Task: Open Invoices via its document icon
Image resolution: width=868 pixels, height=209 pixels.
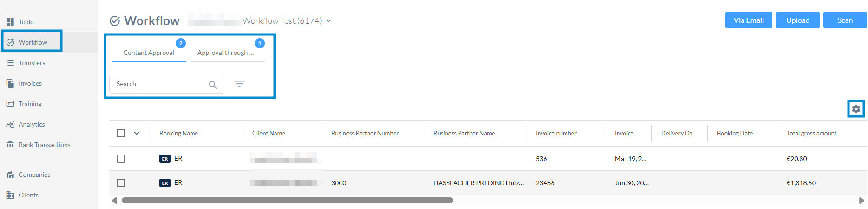Action: pos(10,83)
